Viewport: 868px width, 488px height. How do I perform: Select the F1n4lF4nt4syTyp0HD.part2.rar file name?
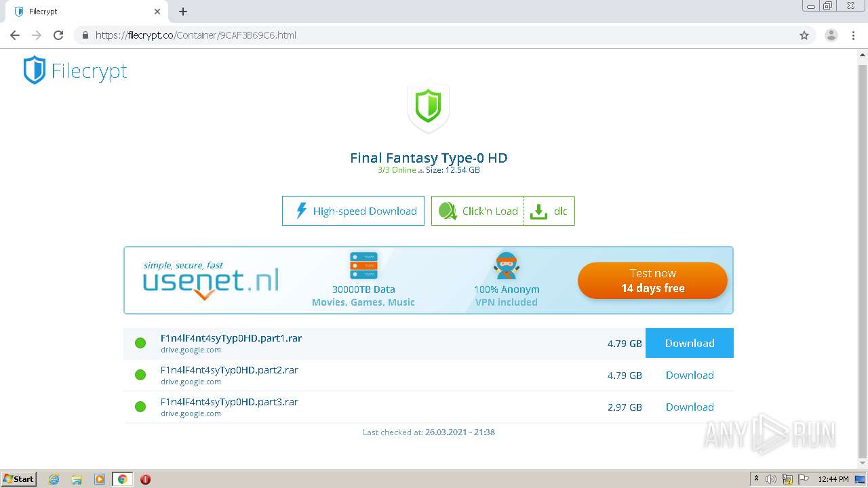click(x=229, y=370)
